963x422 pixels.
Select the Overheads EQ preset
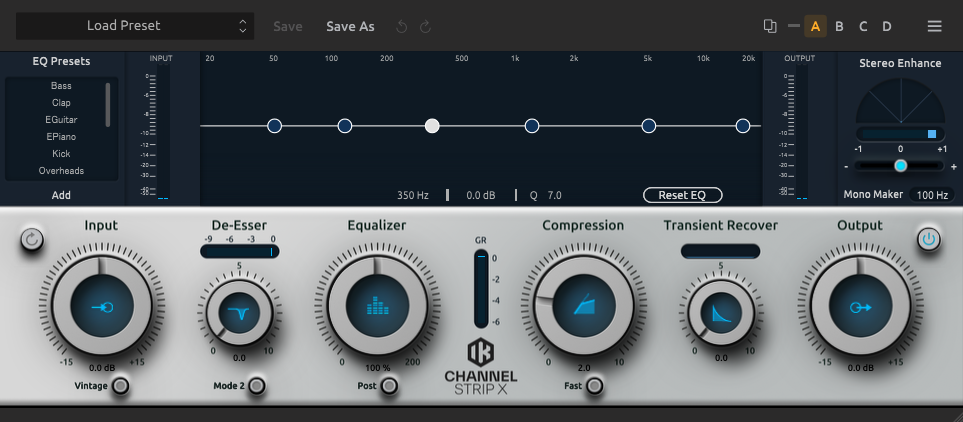[x=61, y=171]
